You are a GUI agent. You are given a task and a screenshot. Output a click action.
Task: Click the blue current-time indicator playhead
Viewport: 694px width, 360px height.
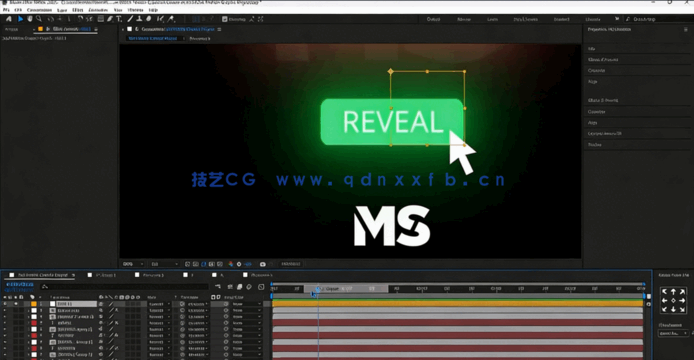tap(318, 289)
